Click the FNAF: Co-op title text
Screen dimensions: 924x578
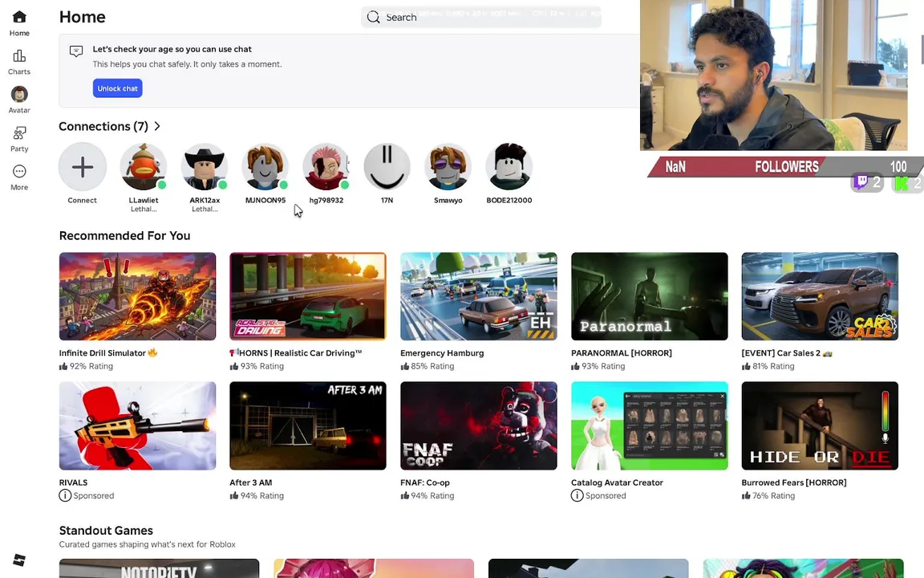point(425,482)
